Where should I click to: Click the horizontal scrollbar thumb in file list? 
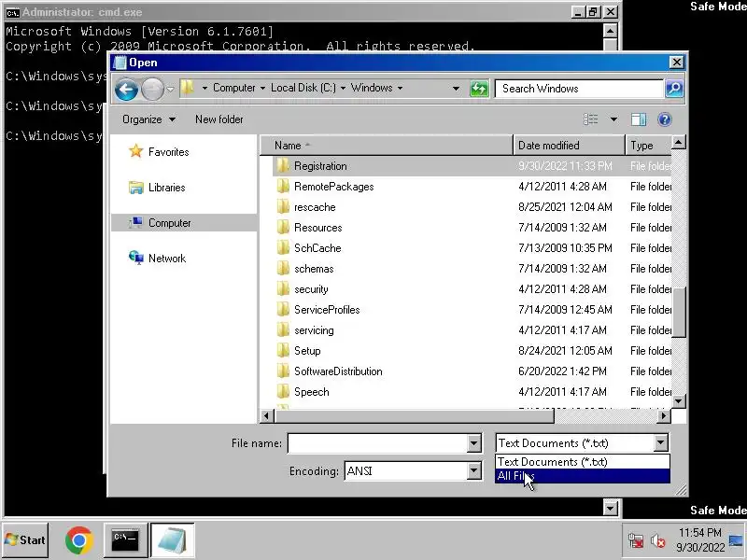tap(415, 416)
